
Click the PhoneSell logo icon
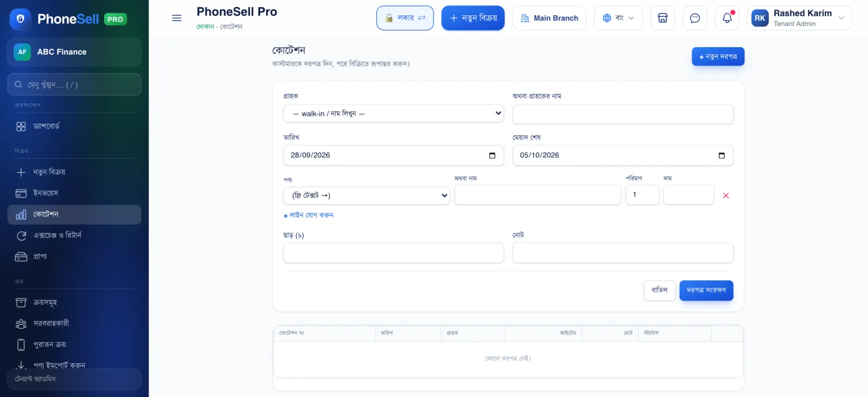(x=21, y=19)
